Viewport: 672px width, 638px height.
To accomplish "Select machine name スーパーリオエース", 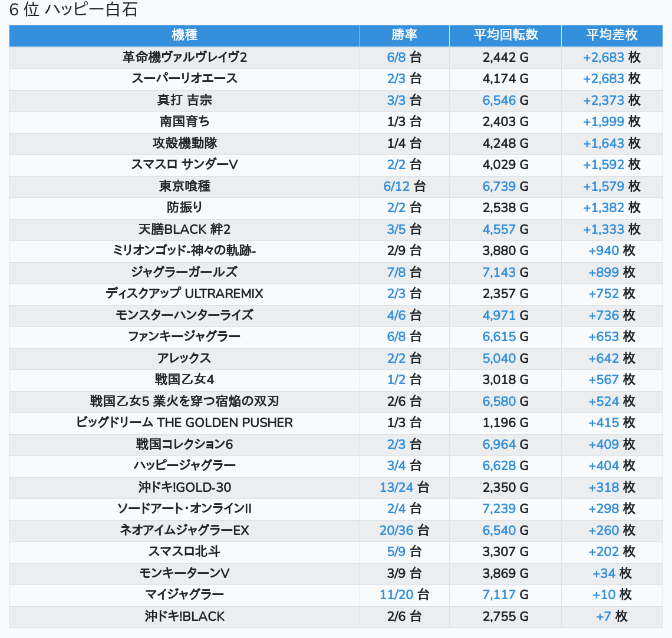I will point(185,79).
